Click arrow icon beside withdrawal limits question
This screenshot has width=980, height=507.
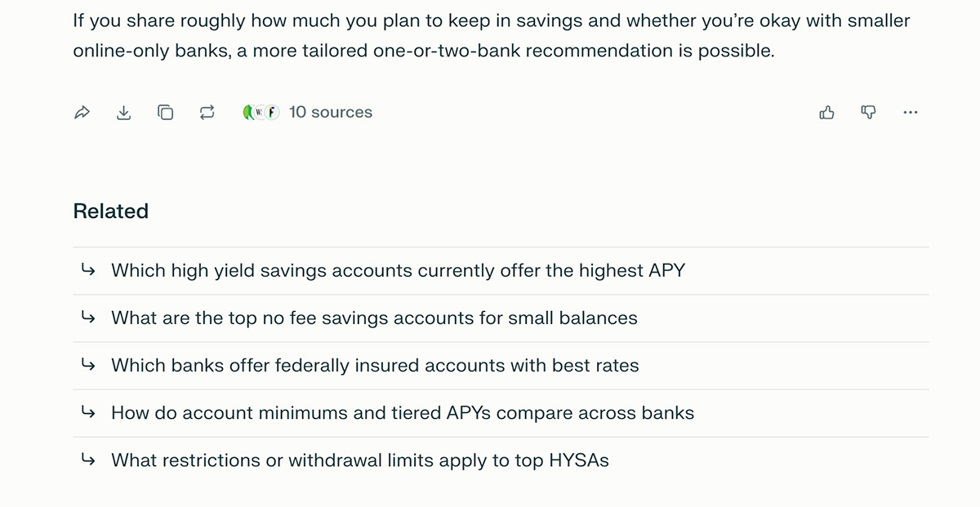coord(88,460)
